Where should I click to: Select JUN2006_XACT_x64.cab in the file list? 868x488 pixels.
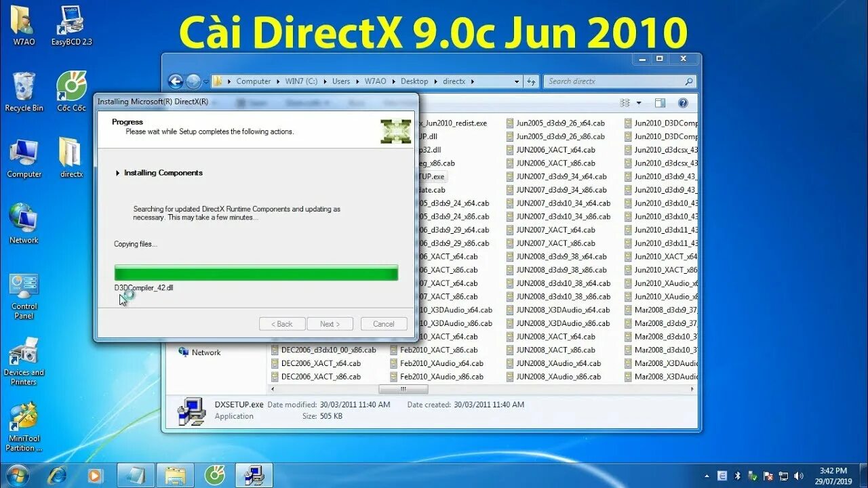click(x=551, y=150)
